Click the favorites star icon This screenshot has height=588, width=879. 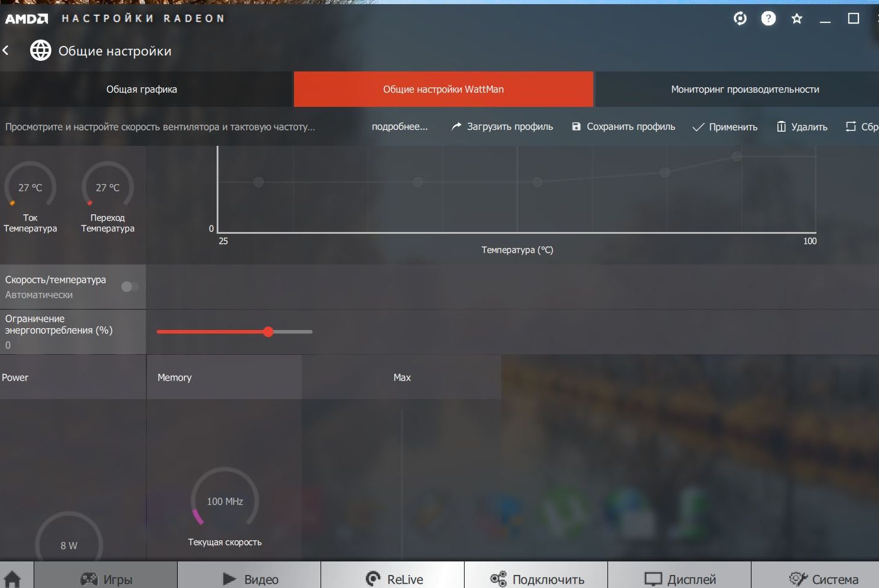pos(797,19)
